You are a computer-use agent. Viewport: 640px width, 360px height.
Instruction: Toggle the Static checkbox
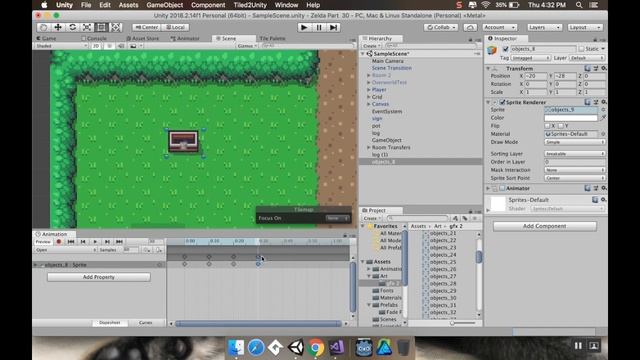click(581, 49)
